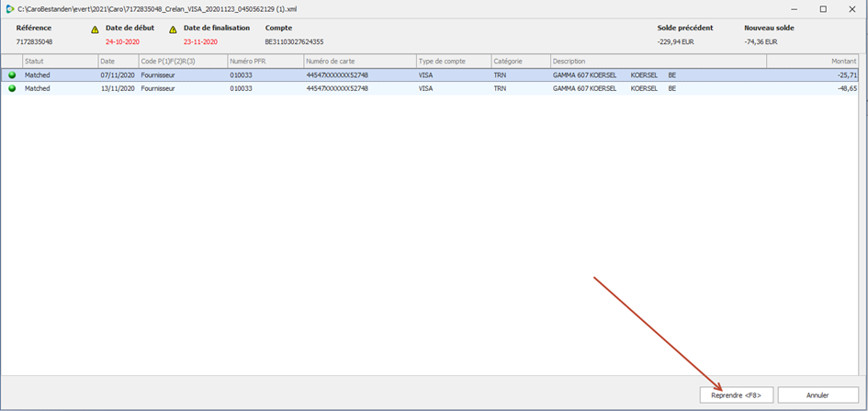Click VISA in the 13/11/2020 row

coord(425,88)
